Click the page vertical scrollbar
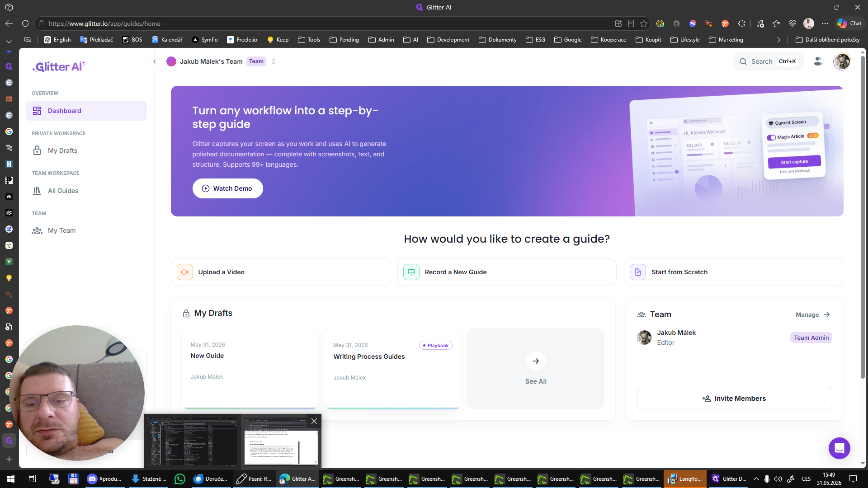The height and width of the screenshot is (488, 868). [863, 217]
